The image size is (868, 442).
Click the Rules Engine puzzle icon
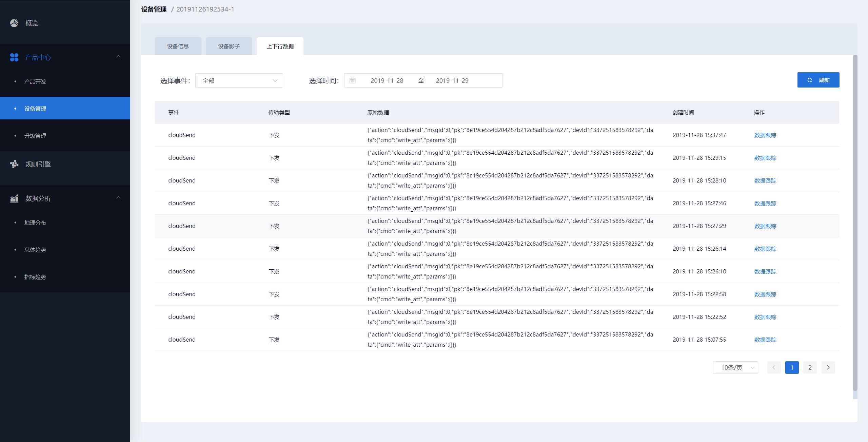tap(14, 164)
